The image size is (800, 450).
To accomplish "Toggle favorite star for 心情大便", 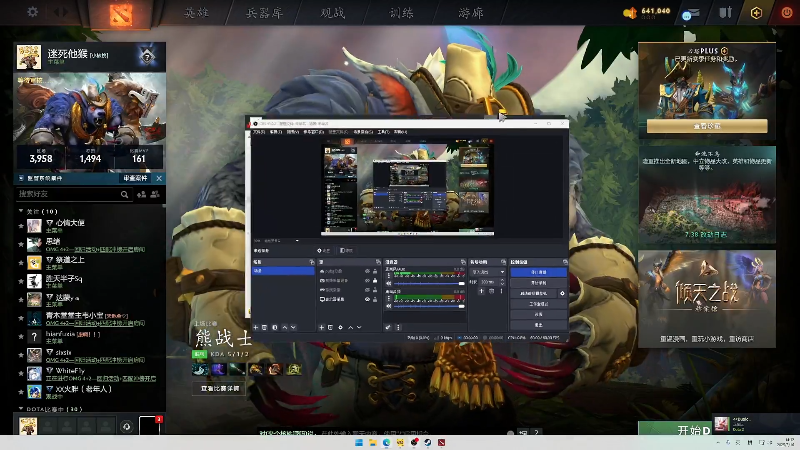I will (21, 226).
